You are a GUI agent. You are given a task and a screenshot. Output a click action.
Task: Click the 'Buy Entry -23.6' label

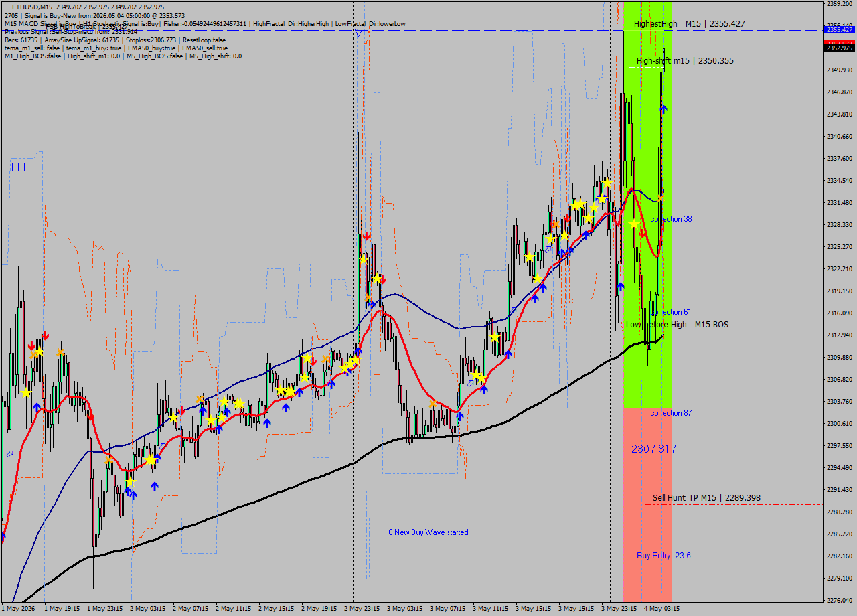click(664, 556)
